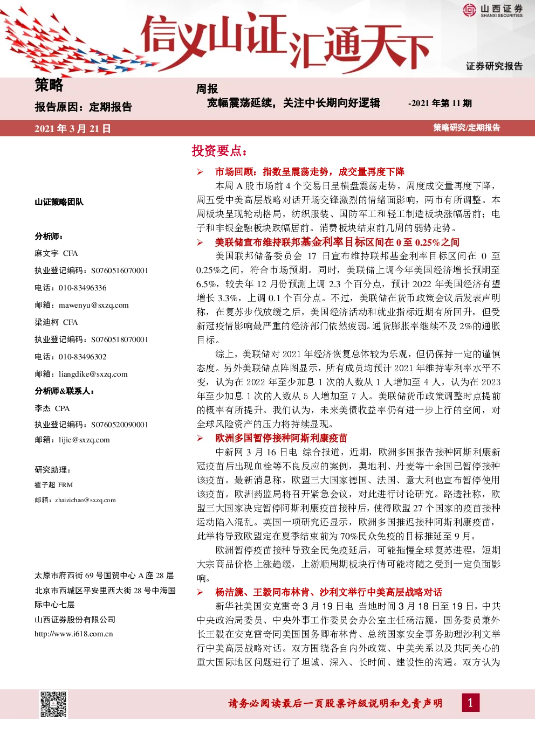This screenshot has height=756, width=535.
Task: Click the name 翟子超 FRM
Action: (x=53, y=485)
